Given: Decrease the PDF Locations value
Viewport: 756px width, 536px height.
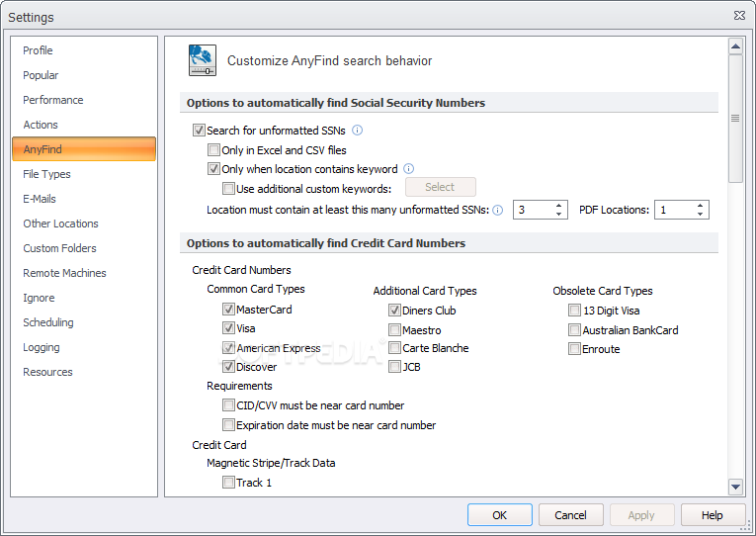Looking at the screenshot, I should click(700, 215).
